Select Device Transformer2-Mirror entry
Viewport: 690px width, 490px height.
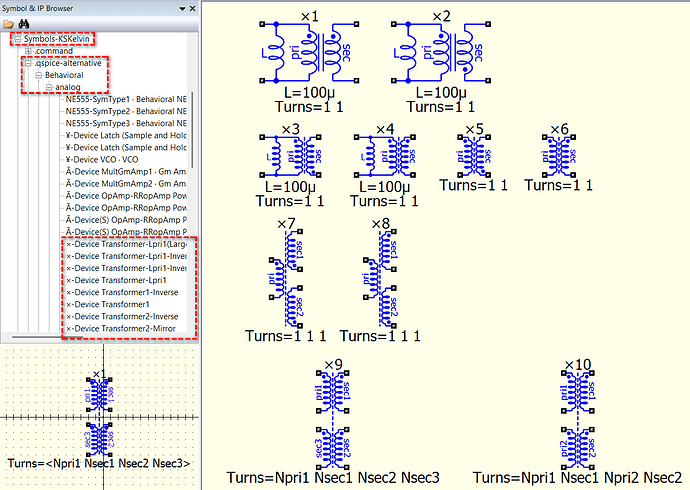tap(122, 328)
